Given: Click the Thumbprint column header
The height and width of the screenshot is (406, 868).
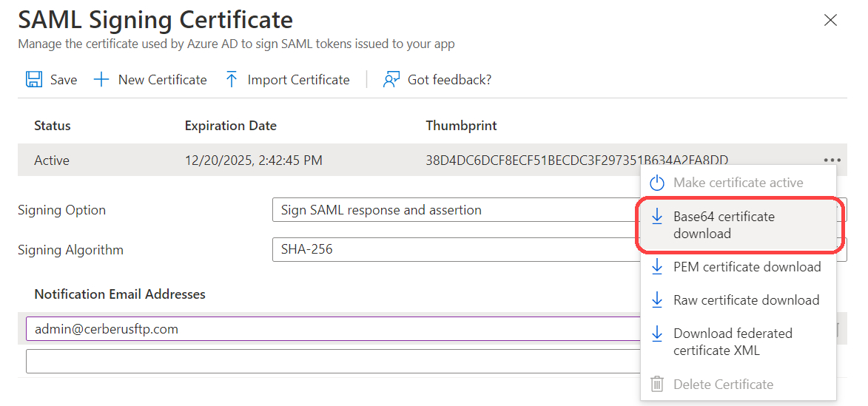Looking at the screenshot, I should [461, 126].
